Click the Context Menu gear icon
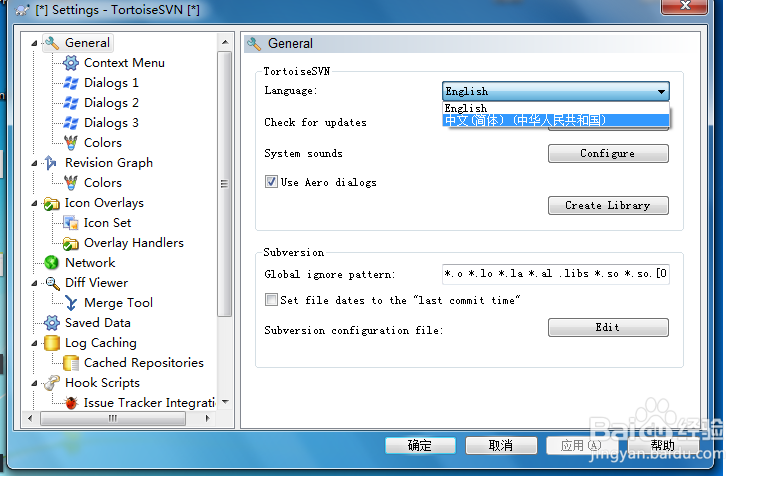The width and height of the screenshot is (768, 480). [71, 63]
